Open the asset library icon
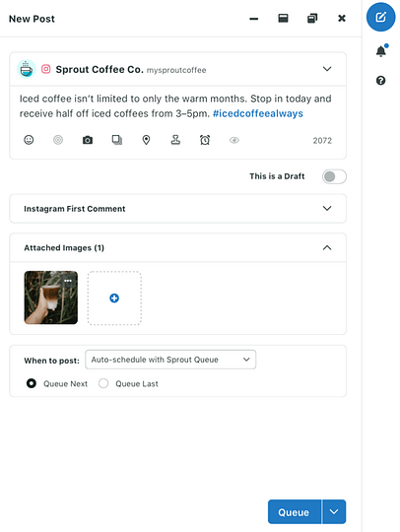The width and height of the screenshot is (400, 532). tap(117, 140)
